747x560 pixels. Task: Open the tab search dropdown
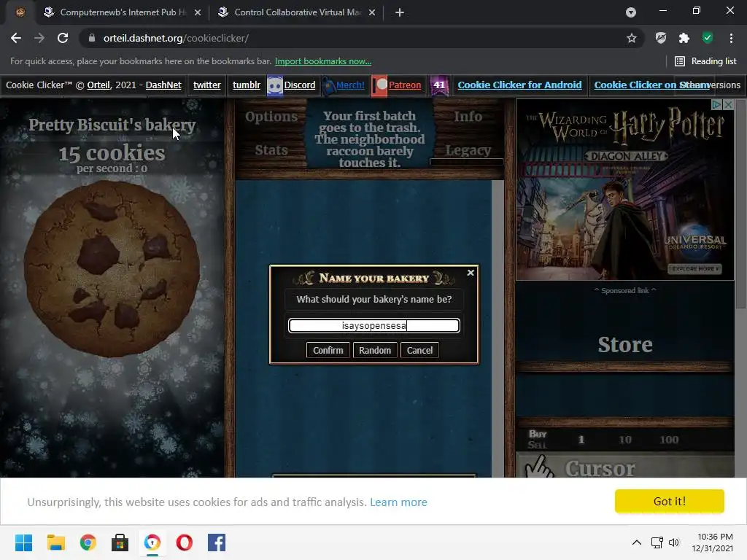click(631, 12)
